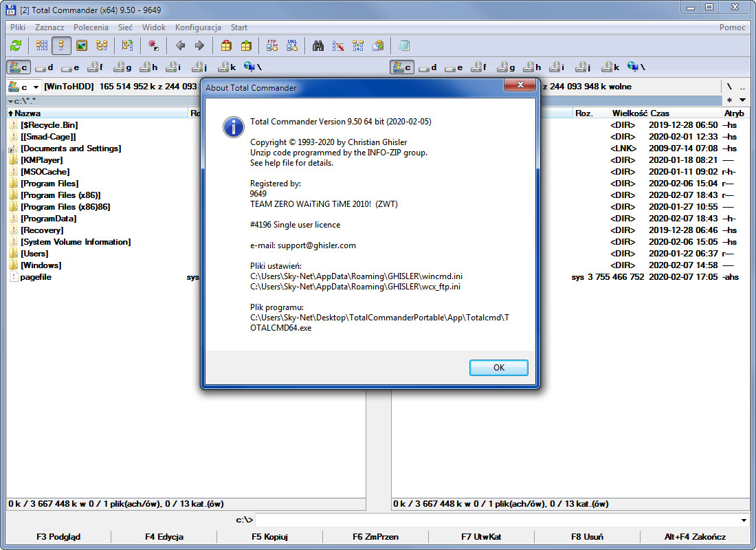Select pagefile in left panel

36,277
